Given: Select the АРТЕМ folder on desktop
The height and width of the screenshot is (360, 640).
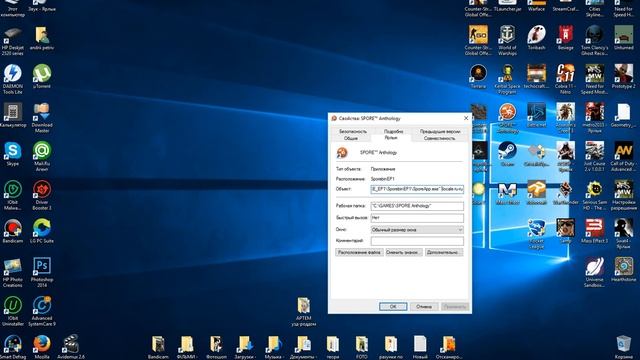Looking at the screenshot, I should click(303, 312).
